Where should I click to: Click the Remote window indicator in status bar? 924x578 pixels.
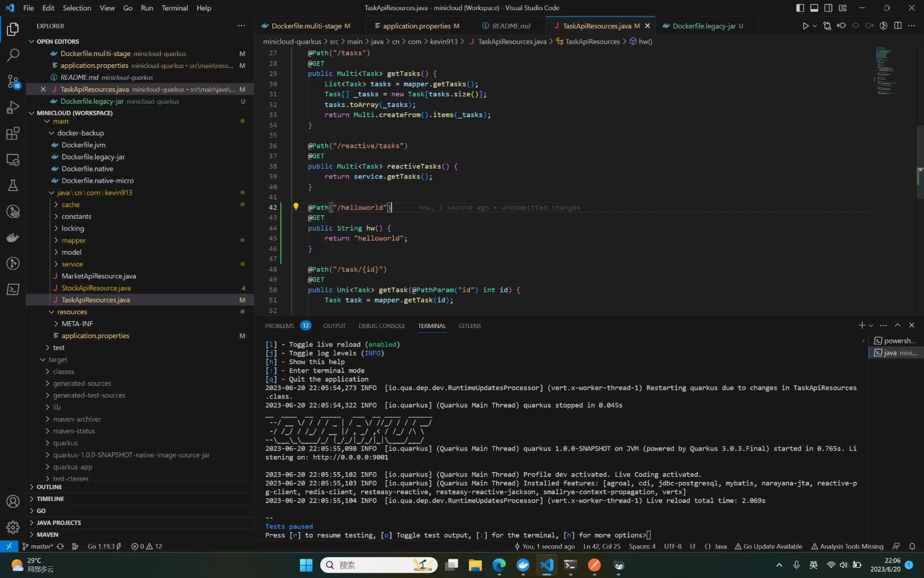(9, 546)
